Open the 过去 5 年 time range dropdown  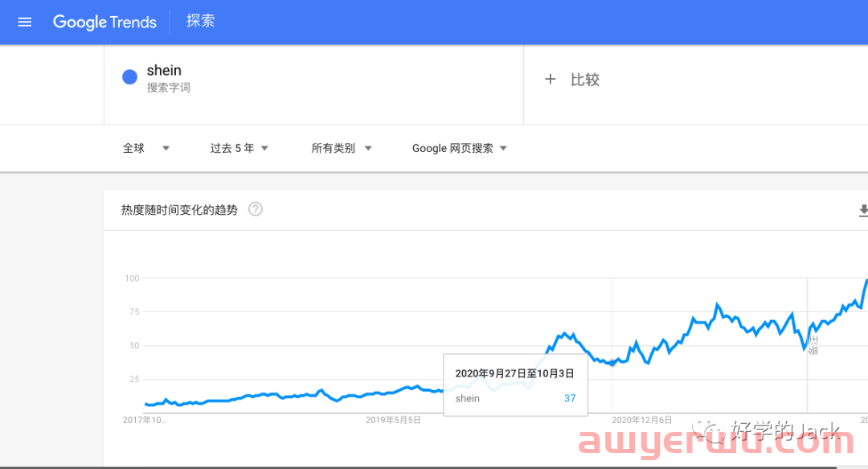240,148
